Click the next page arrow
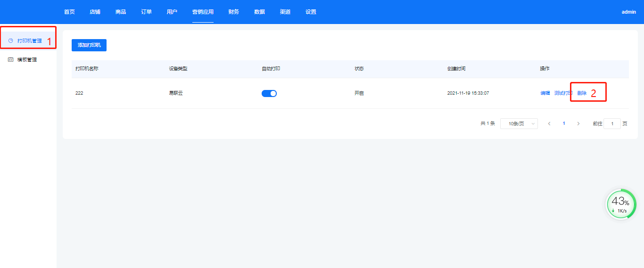 click(x=578, y=123)
